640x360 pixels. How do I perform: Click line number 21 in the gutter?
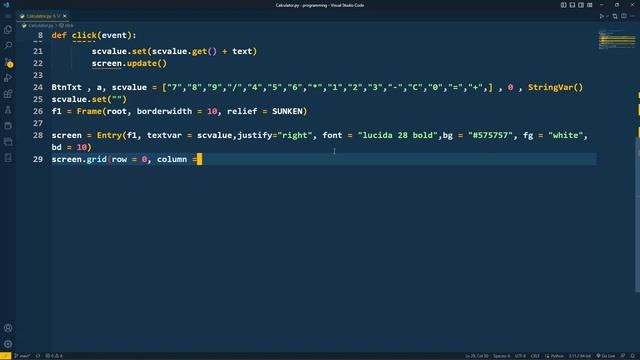tap(38, 51)
